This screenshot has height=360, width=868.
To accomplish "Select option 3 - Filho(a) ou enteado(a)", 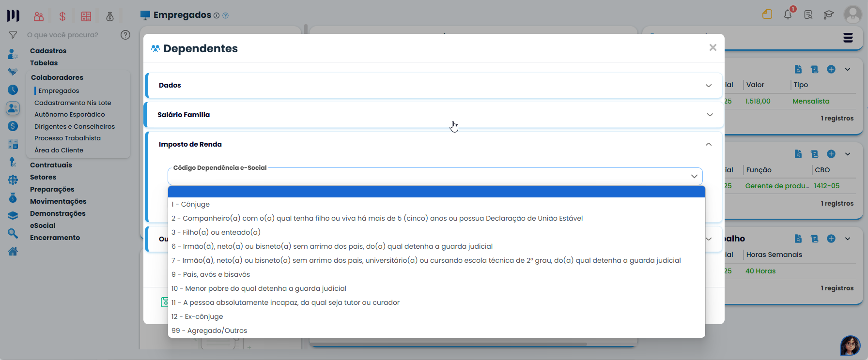I will point(436,232).
